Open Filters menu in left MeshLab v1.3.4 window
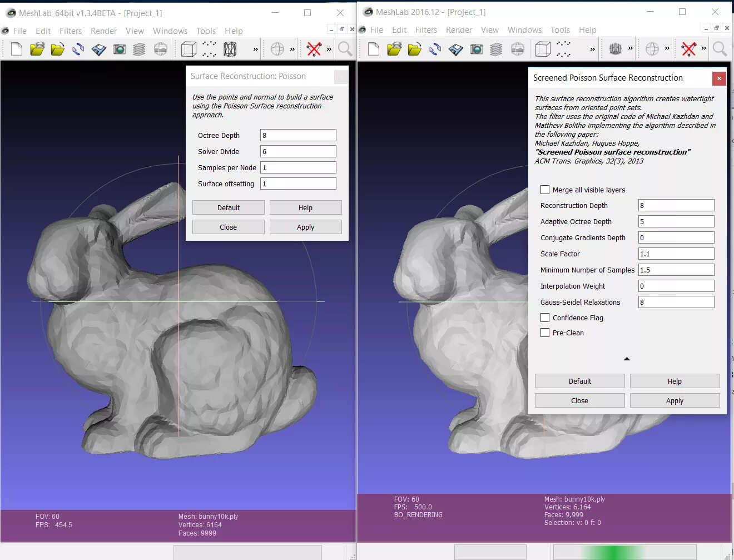 [x=71, y=31]
